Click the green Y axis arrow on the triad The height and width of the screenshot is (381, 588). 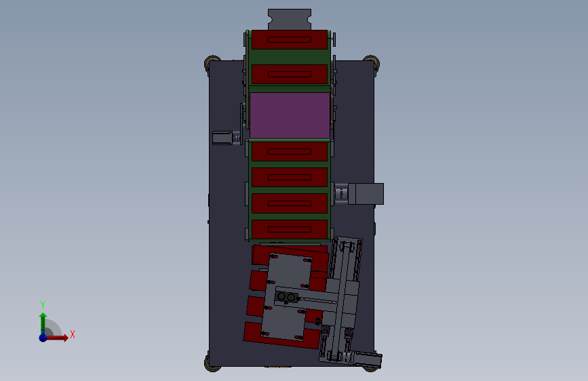pos(43,323)
